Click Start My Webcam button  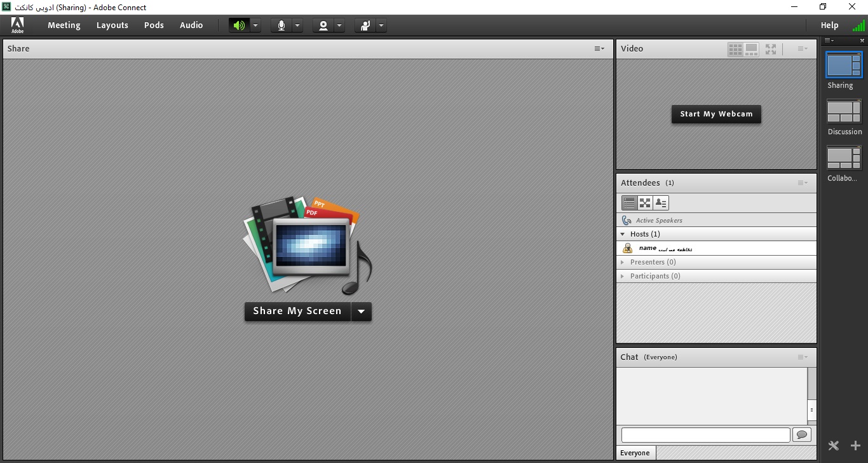[x=716, y=114]
